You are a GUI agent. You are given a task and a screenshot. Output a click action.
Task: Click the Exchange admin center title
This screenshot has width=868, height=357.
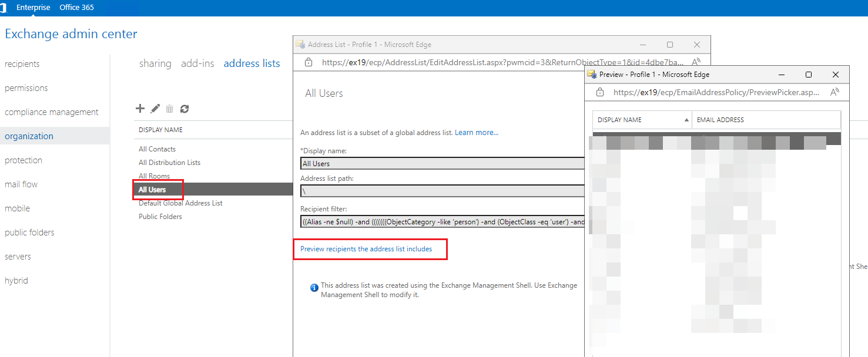coord(71,34)
